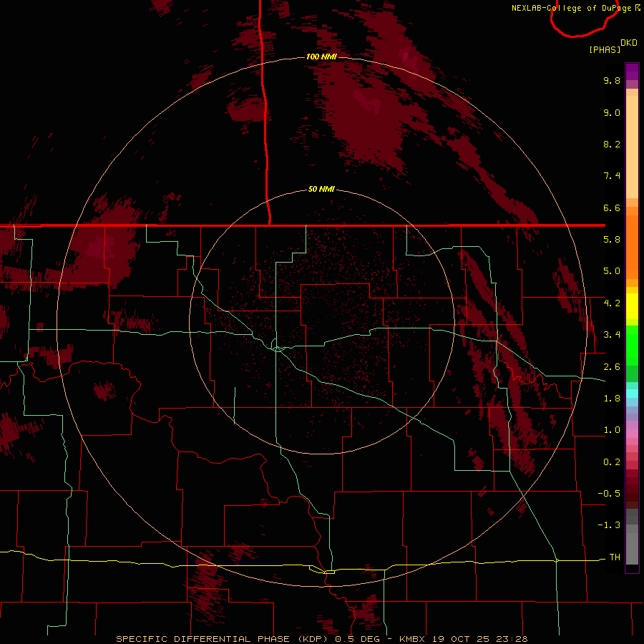
Task: Click the 9.8 legend value
Action: (x=612, y=80)
